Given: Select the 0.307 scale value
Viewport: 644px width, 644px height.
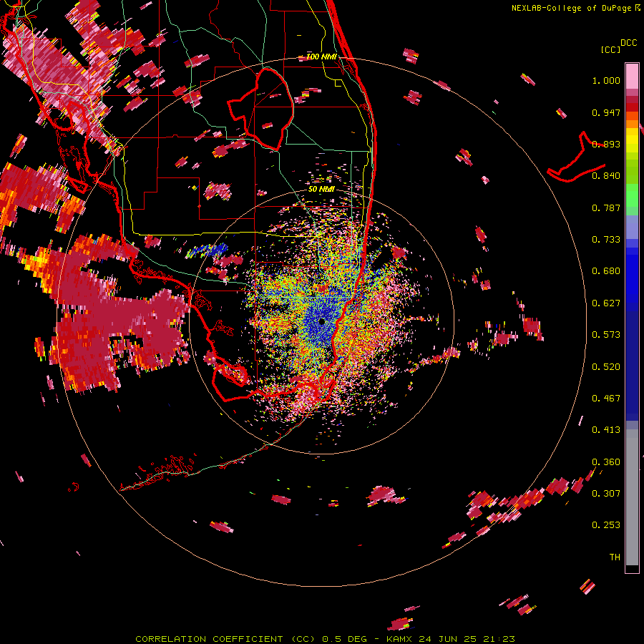Looking at the screenshot, I should tap(606, 494).
